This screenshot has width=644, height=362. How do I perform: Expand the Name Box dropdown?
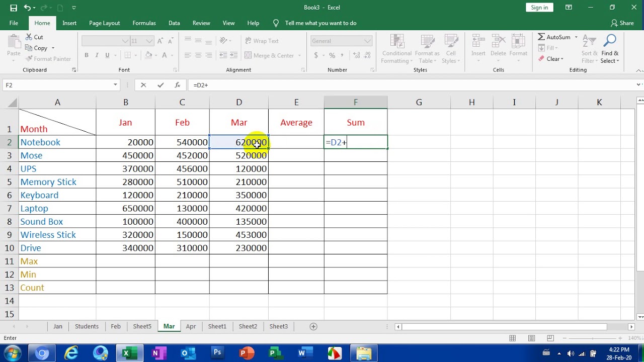pyautogui.click(x=115, y=85)
